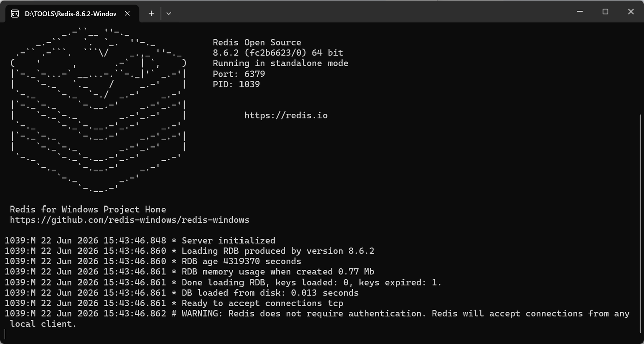The width and height of the screenshot is (644, 344).
Task: Click the WARNING authentication log line
Action: tap(317, 318)
